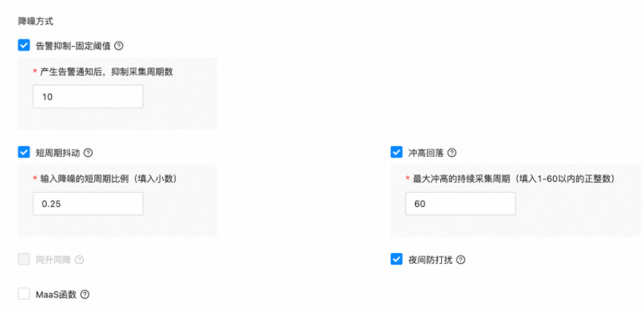Click the 夜间防打扰 label text
Screen dimensions: 644x313
pos(430,260)
